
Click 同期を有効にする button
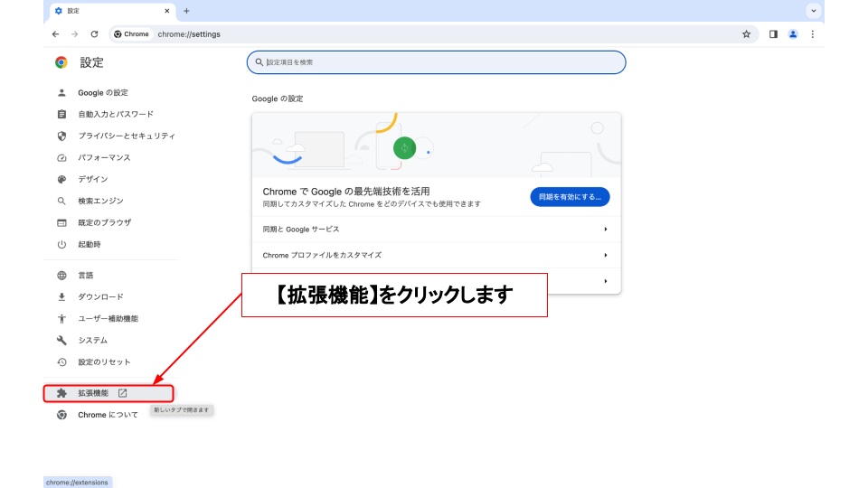(570, 197)
